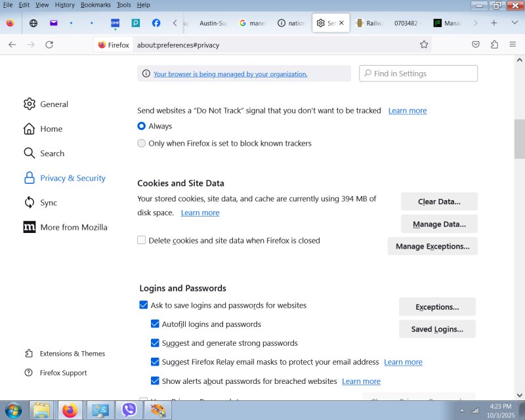Open the Bookmarks menu

(x=95, y=5)
